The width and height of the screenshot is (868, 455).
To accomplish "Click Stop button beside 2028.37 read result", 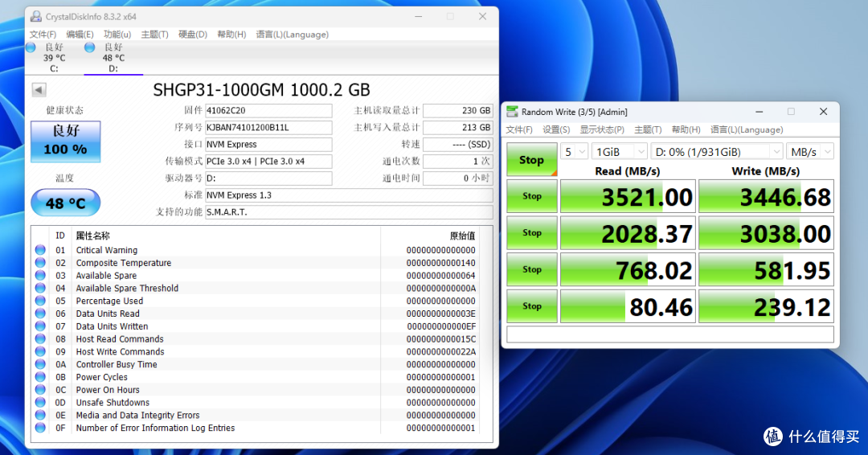I will (531, 232).
